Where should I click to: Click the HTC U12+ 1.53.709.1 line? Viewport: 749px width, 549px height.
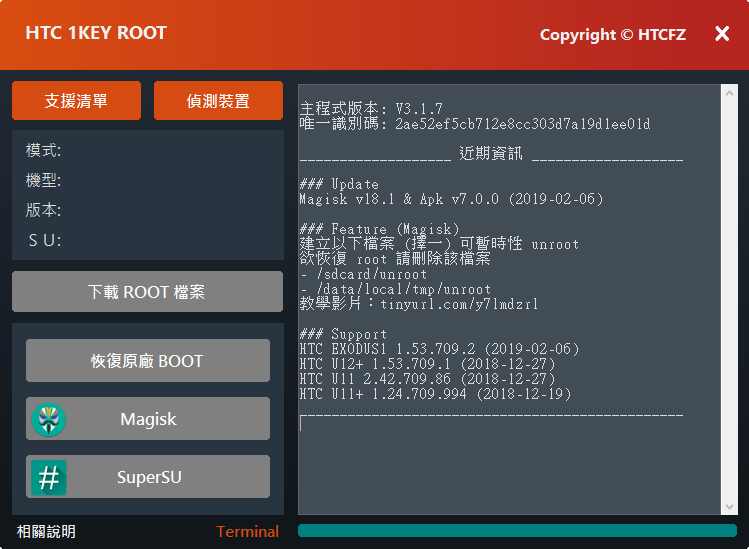click(428, 364)
